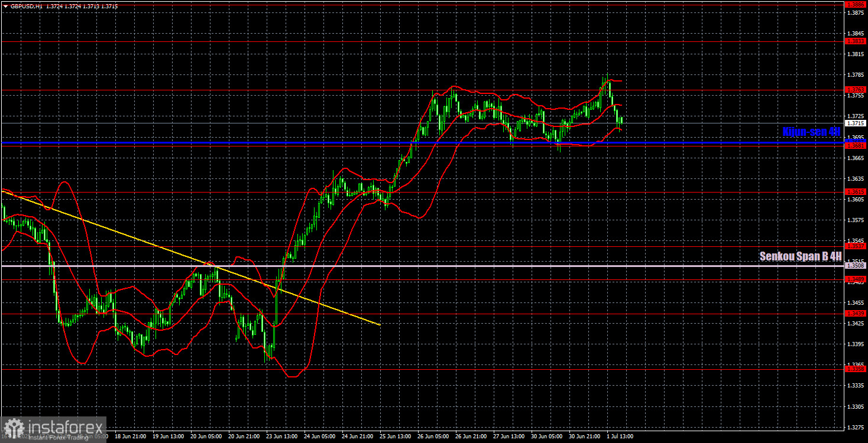868x443 pixels.
Task: Click the 1.3605 price scale value
Action: click(x=856, y=199)
